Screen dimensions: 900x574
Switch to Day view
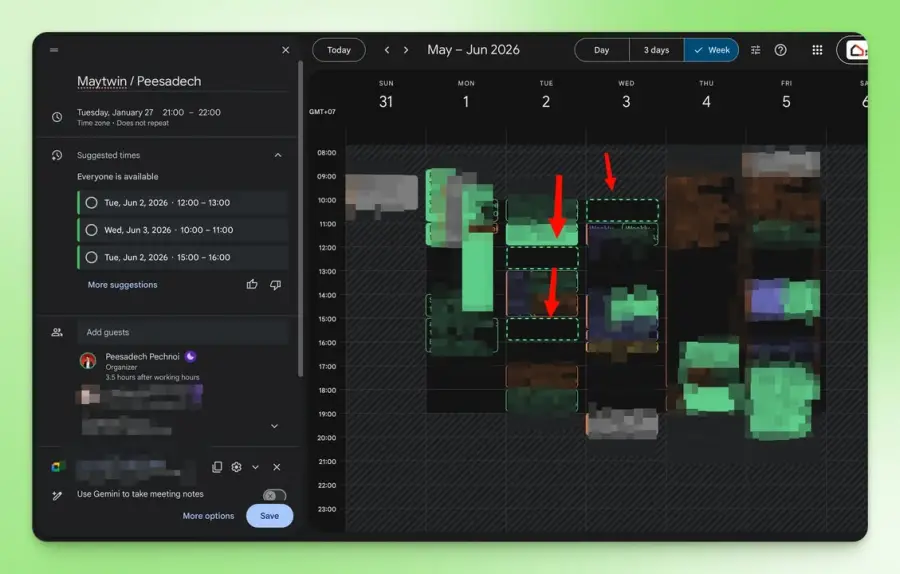tap(602, 50)
